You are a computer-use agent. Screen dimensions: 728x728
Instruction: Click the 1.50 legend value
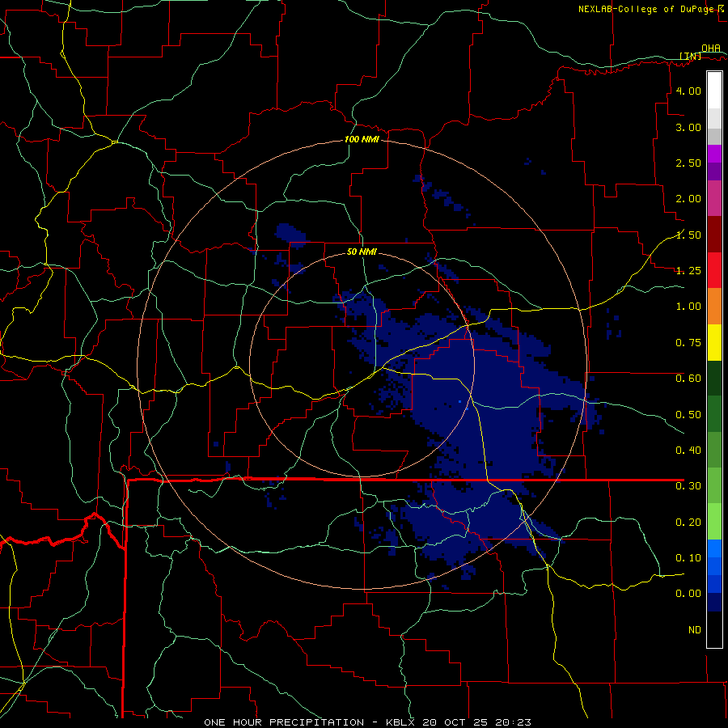[x=688, y=235]
